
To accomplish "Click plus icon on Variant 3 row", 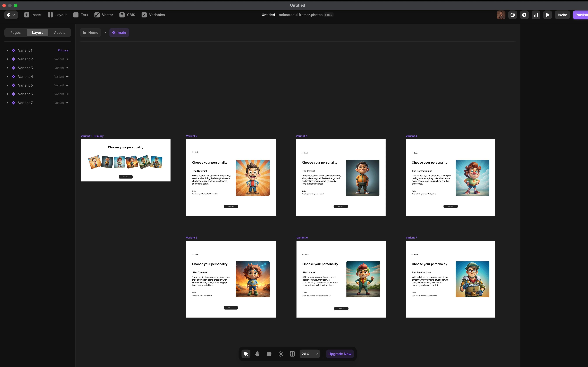I will pyautogui.click(x=67, y=68).
